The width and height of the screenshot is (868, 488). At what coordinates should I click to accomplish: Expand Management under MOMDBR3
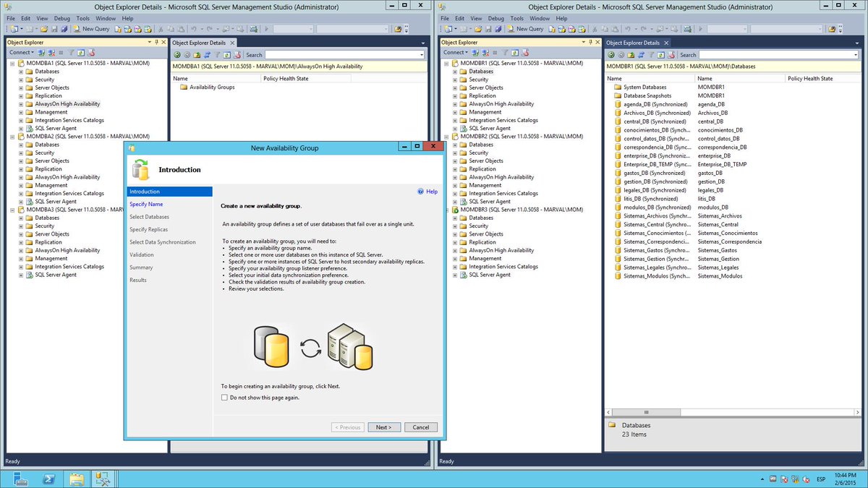pyautogui.click(x=455, y=258)
